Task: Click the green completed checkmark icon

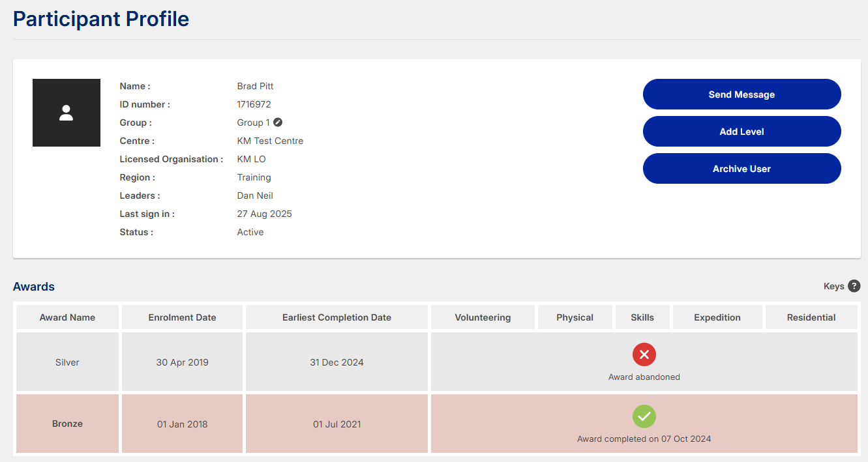Action: 644,416
